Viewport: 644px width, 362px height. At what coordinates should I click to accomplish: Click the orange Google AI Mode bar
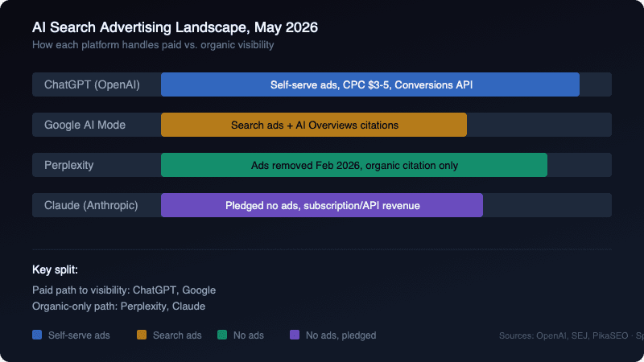pos(314,125)
